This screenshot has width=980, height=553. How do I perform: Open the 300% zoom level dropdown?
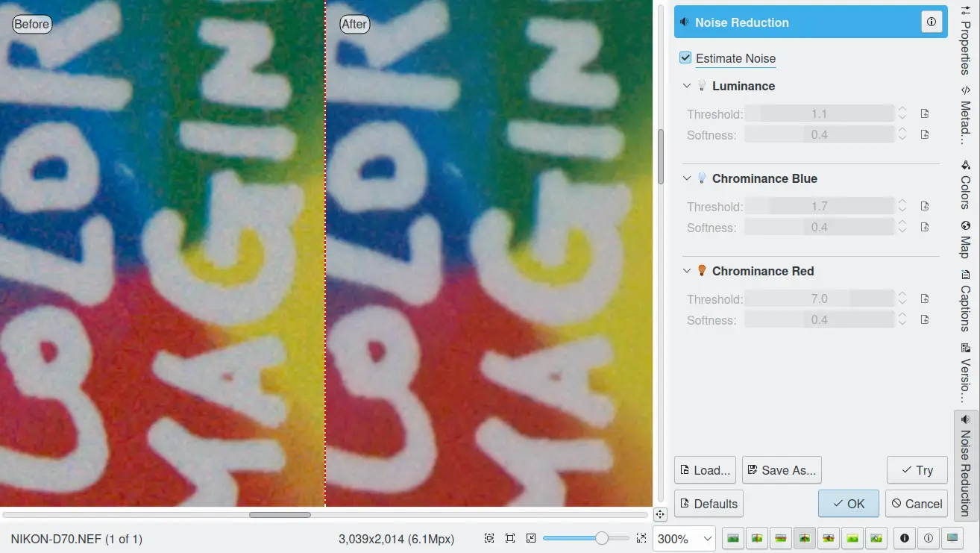pyautogui.click(x=683, y=538)
